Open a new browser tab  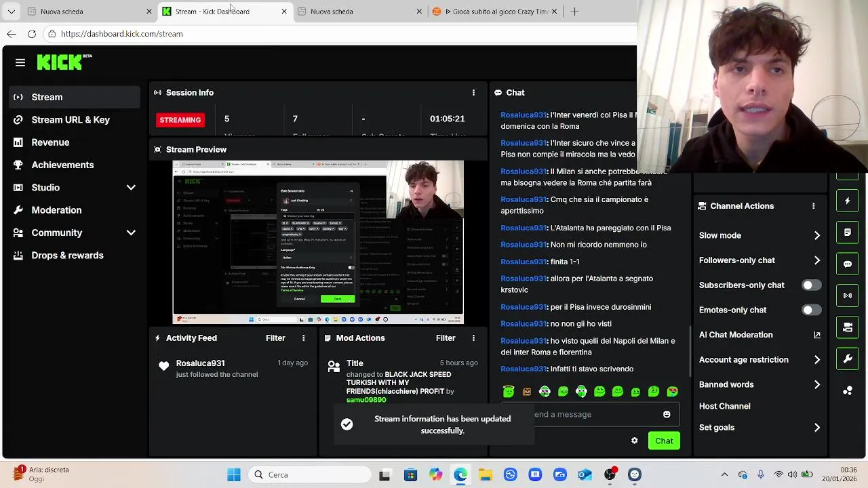(574, 12)
